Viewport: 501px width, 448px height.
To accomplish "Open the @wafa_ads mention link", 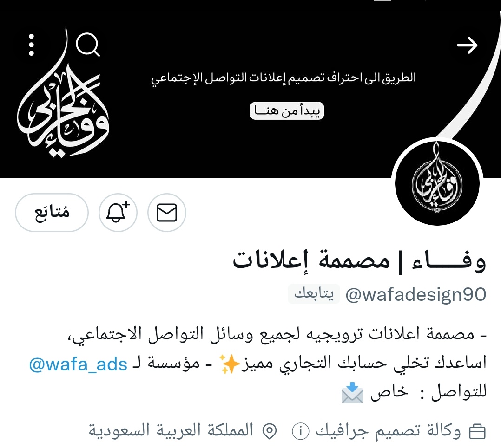I will [x=78, y=364].
